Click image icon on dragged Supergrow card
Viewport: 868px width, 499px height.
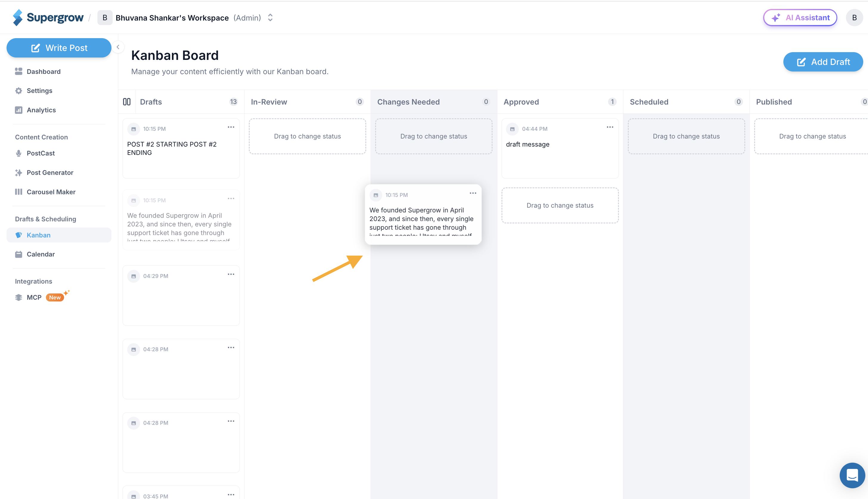point(376,195)
